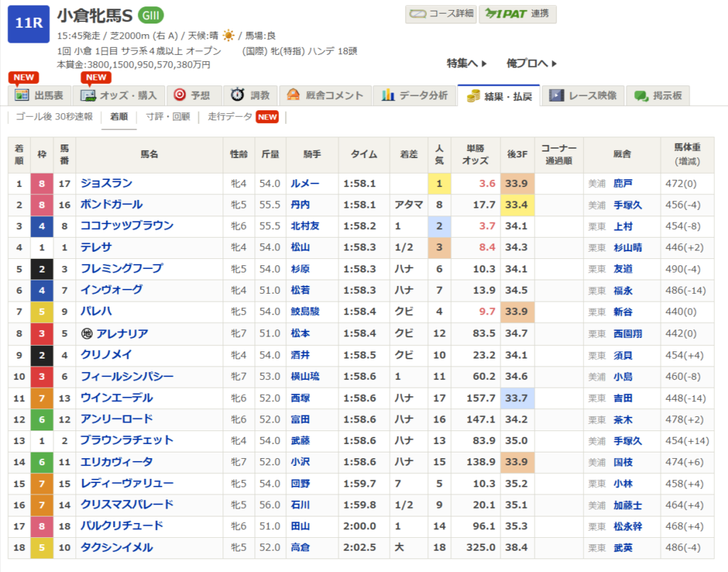Open jockey link ルメー
Viewport: 728px width, 572px height.
[305, 184]
